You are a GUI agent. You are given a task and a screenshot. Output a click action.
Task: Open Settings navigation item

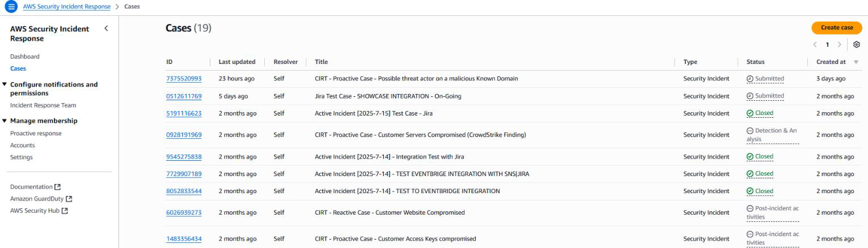coord(22,157)
